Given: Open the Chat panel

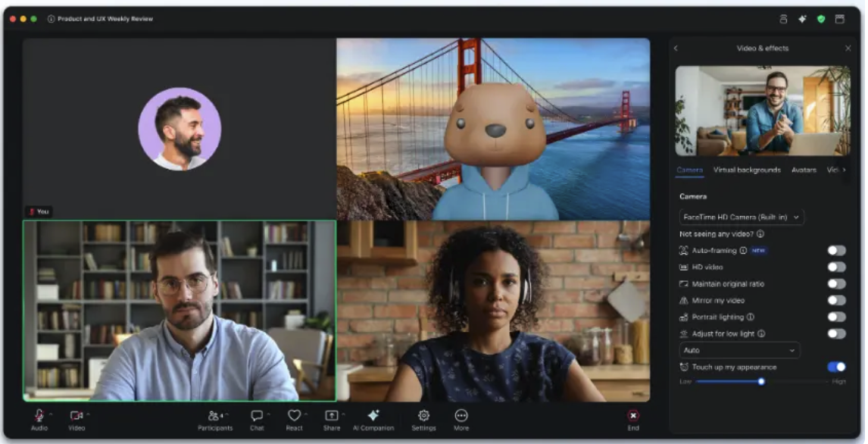Looking at the screenshot, I should 256,418.
